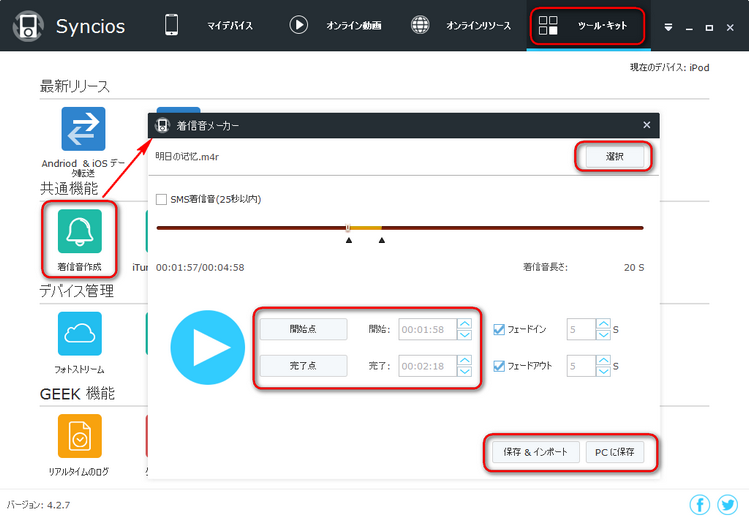Increase end time with up arrow
Viewport: 749px width, 521px height.
(464, 361)
